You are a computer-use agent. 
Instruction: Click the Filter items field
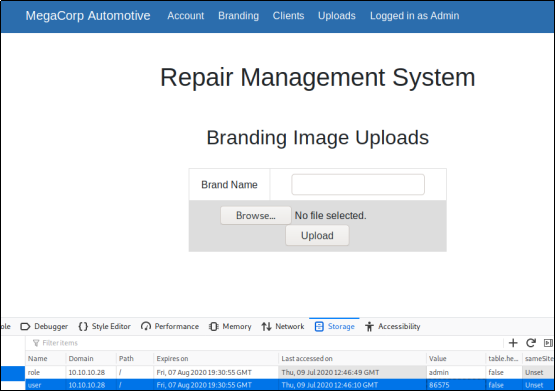(264, 343)
